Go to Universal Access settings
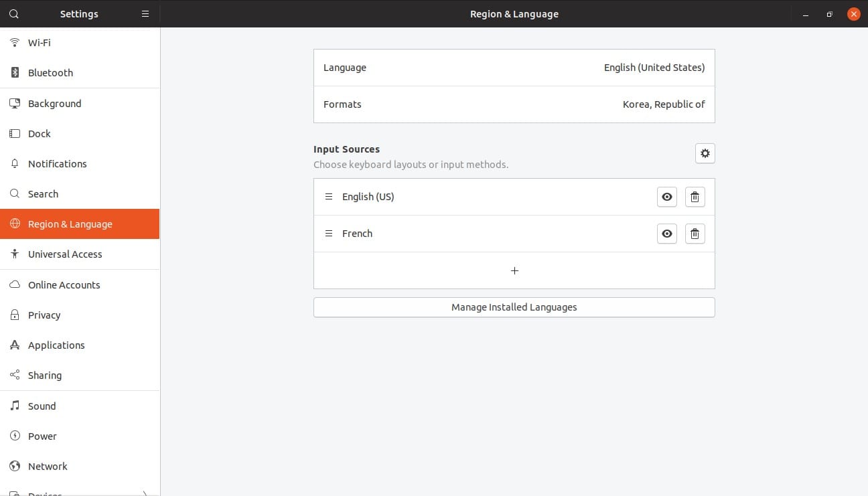Screen dimensions: 868x496 point(65,254)
